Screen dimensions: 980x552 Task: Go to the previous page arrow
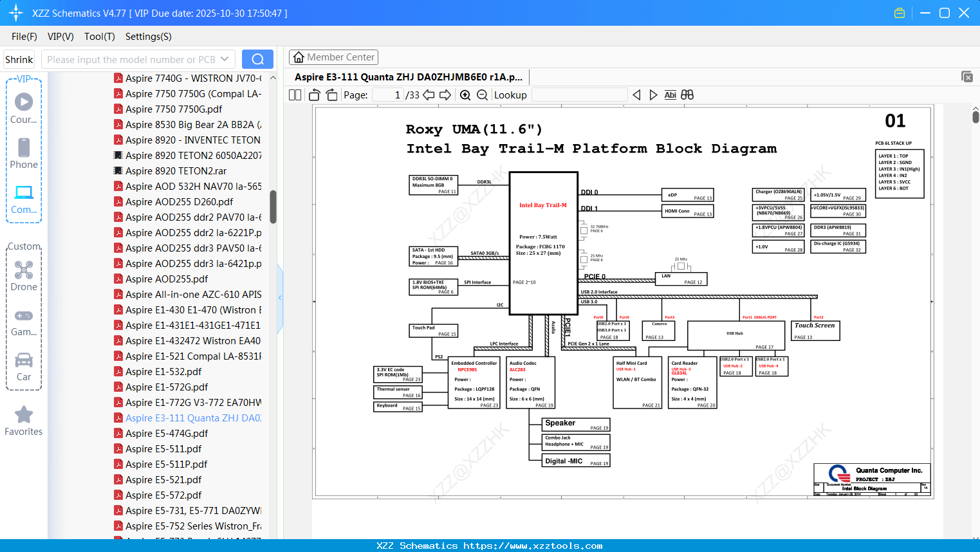click(x=429, y=95)
